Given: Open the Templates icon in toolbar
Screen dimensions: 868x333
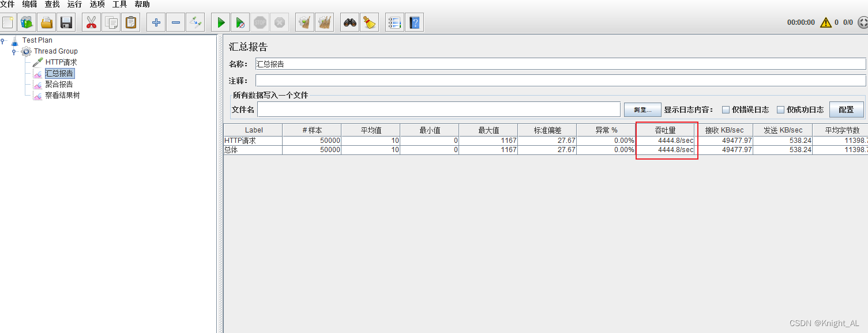Looking at the screenshot, I should [27, 22].
